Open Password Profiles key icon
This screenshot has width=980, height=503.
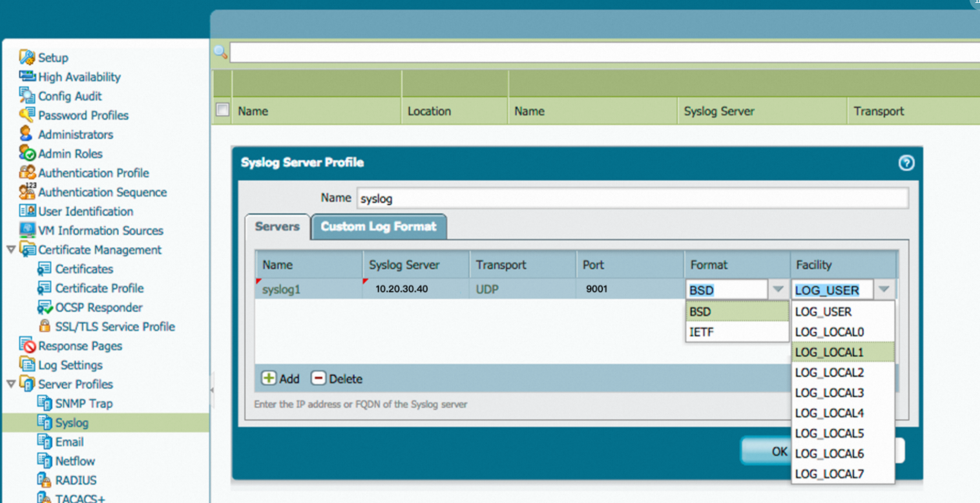27,114
